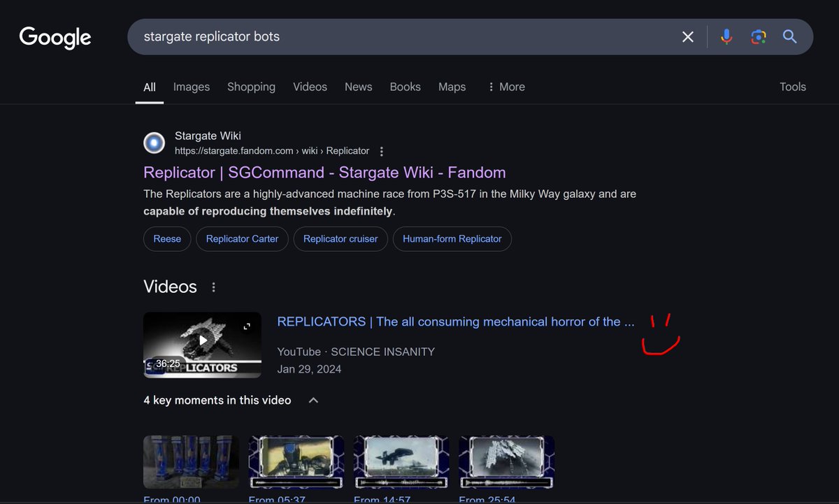Image resolution: width=839 pixels, height=504 pixels.
Task: Open the Maps tab
Action: [452, 87]
